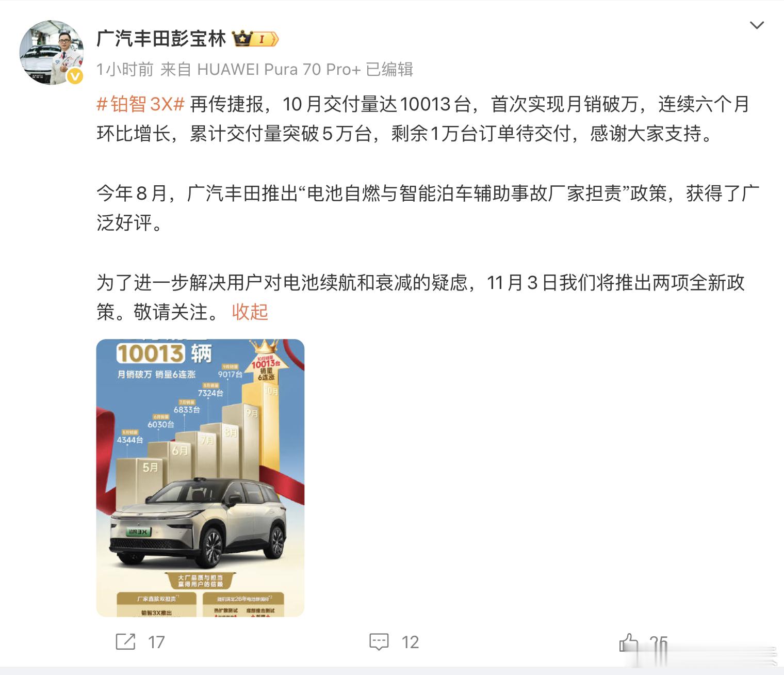Click the repost share icon
The width and height of the screenshot is (784, 675).
[x=125, y=642]
